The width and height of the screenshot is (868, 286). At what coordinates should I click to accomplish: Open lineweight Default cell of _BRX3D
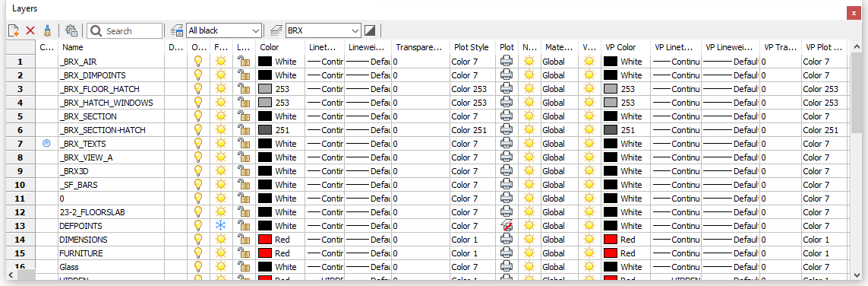point(368,171)
